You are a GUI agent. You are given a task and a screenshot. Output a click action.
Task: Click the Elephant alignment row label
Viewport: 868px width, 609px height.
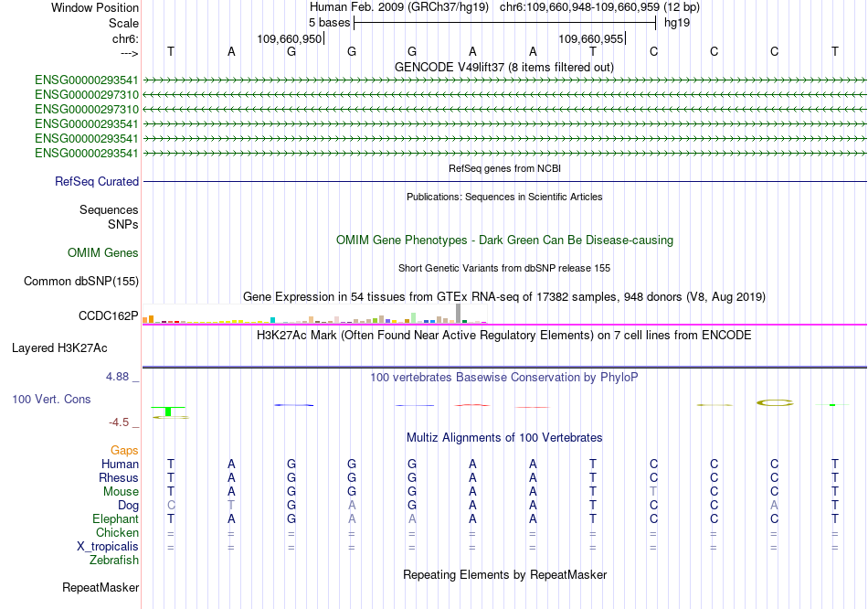click(115, 518)
